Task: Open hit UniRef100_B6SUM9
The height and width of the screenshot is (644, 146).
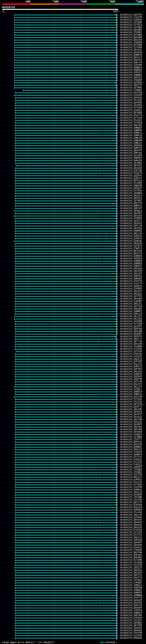Action: tap(131, 37)
